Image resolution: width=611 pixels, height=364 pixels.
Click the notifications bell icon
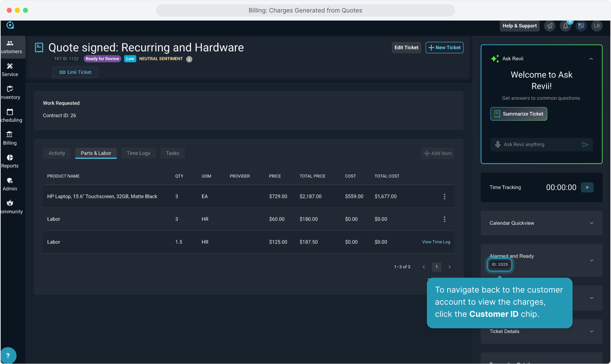click(x=565, y=26)
